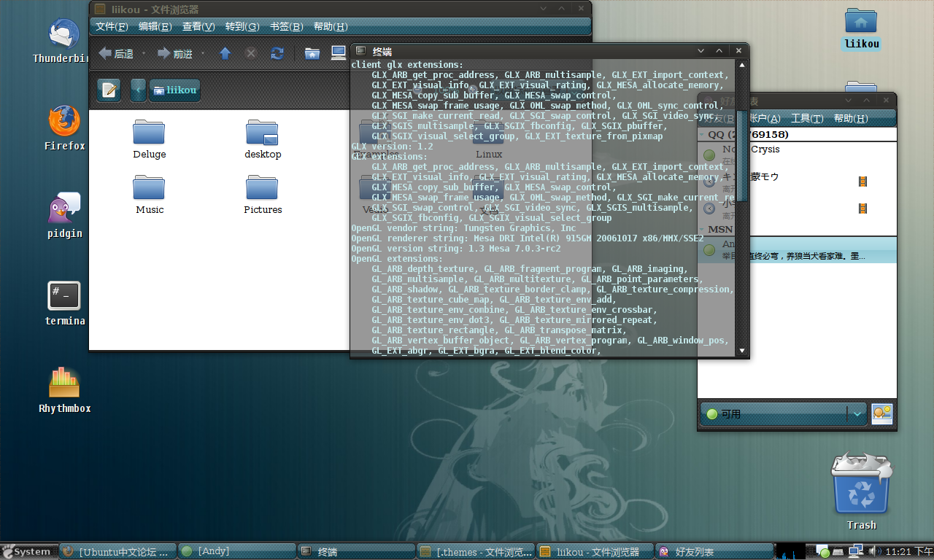Toggle text location entry edit icon
Viewport: 934px width, 560px height.
(x=109, y=90)
